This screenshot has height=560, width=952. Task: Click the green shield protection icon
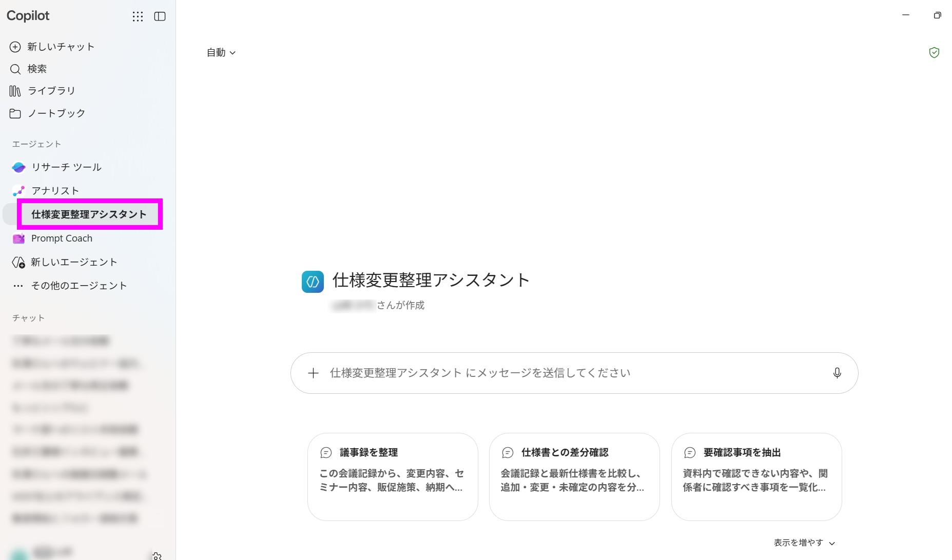(x=934, y=52)
